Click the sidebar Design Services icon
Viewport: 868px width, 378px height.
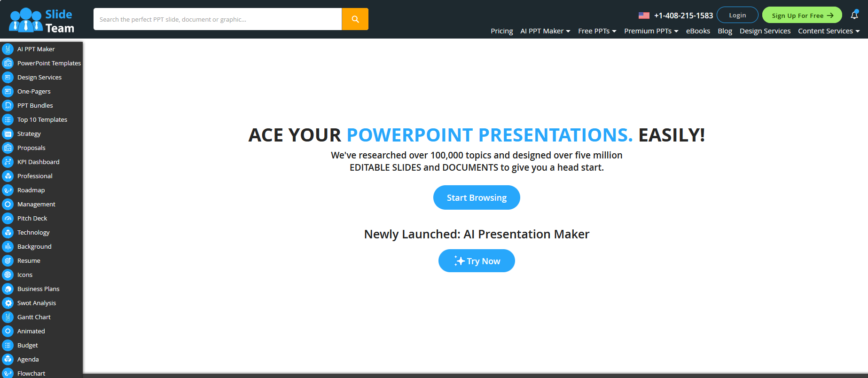[8, 77]
